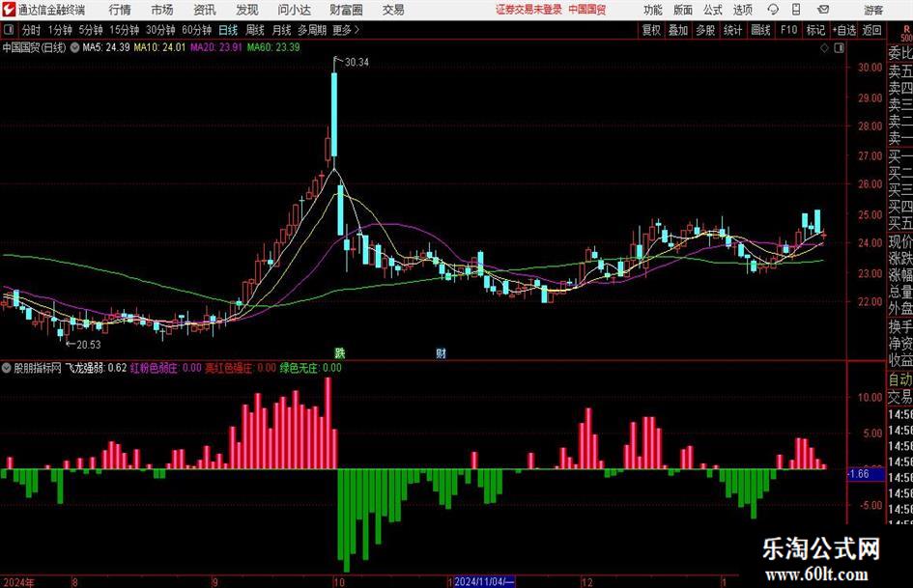Click the 30.34 high price label
The height and width of the screenshot is (588, 913).
pyautogui.click(x=357, y=62)
